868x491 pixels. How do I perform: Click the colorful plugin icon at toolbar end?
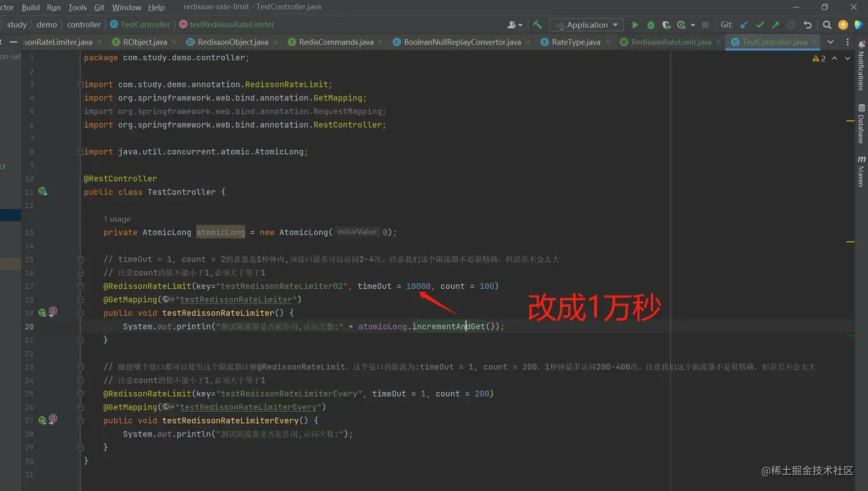[x=858, y=25]
